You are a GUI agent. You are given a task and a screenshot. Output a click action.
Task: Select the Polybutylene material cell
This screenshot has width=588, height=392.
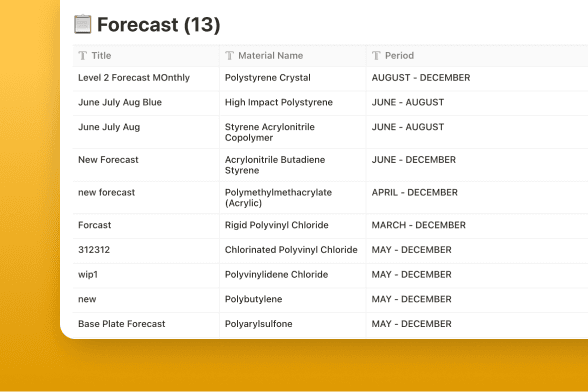(x=292, y=300)
